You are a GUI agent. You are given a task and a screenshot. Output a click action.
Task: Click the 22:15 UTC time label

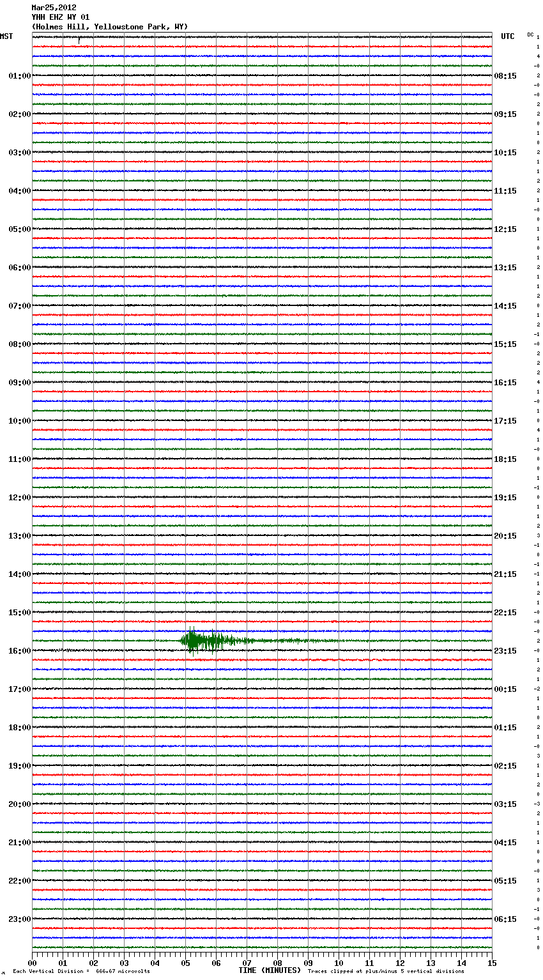point(505,613)
